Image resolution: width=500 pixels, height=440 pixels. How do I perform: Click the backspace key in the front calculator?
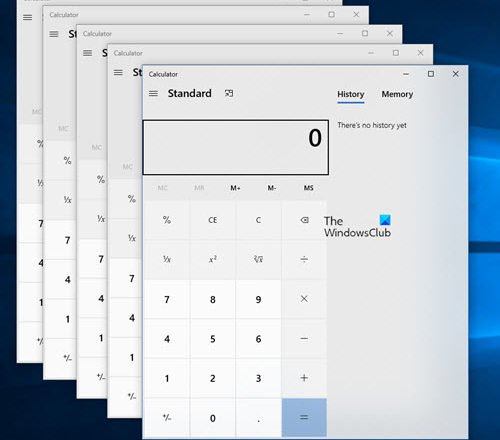pyautogui.click(x=304, y=220)
